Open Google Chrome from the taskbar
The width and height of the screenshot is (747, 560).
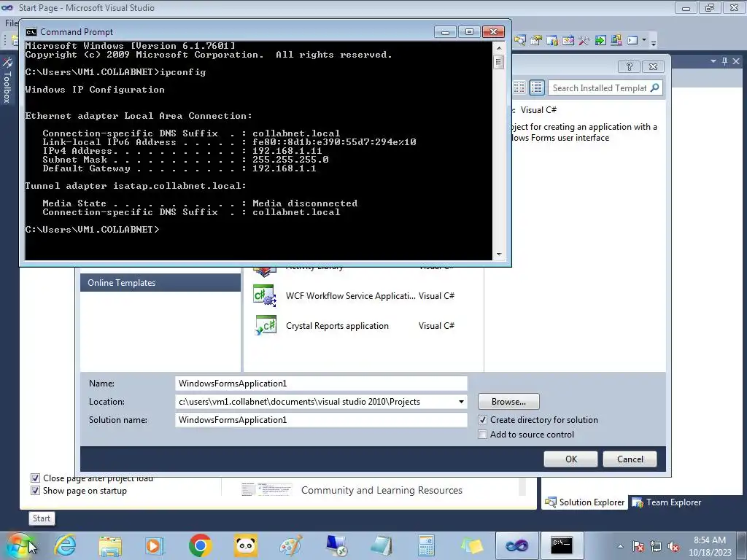point(200,545)
